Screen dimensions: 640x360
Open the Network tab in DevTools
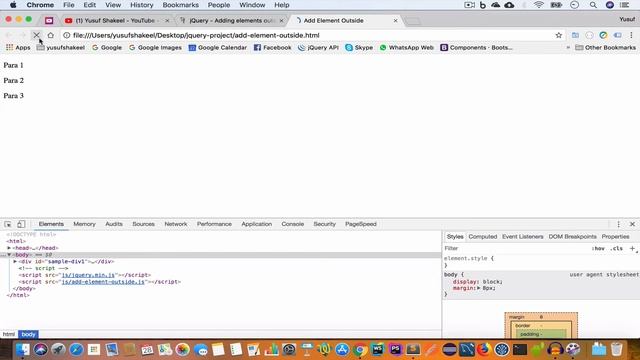[176, 224]
